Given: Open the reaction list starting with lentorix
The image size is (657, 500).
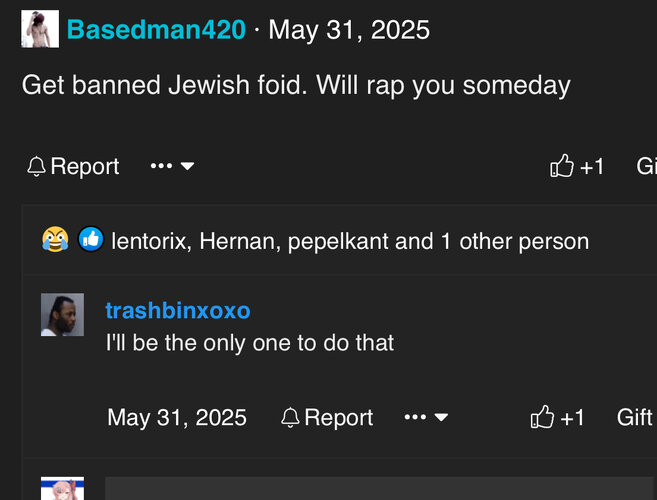Looking at the screenshot, I should 350,241.
